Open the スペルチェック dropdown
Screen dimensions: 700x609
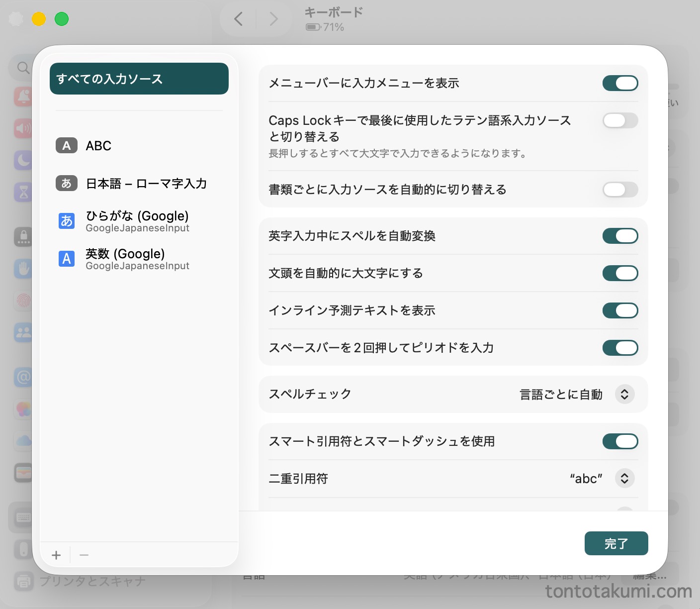(624, 395)
